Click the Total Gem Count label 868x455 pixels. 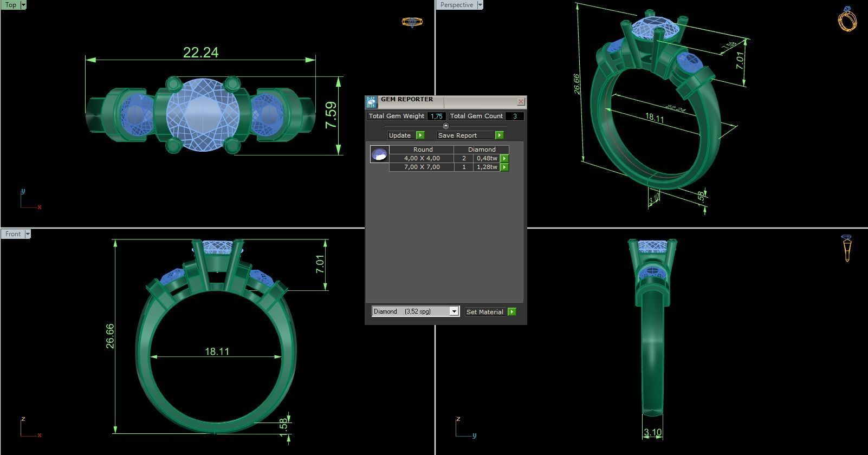tap(476, 116)
